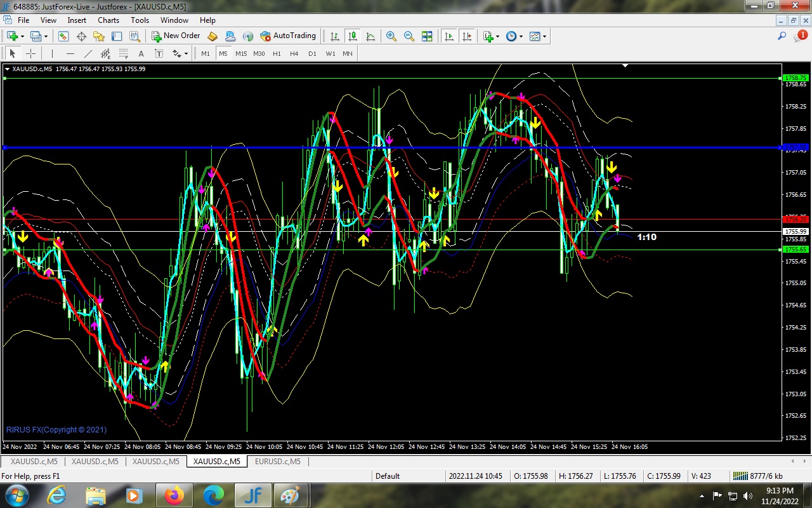Open the Charts menu
The width and height of the screenshot is (812, 508).
pos(108,20)
